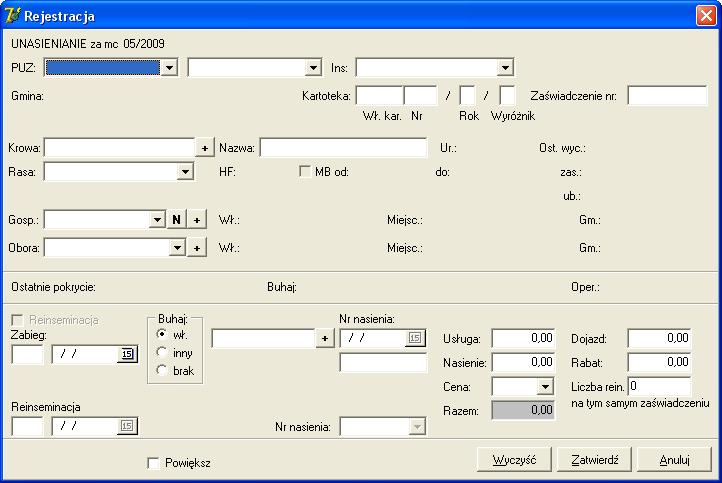Click the plus button in the Gosp. row
Image resolution: width=722 pixels, height=483 pixels.
click(197, 220)
